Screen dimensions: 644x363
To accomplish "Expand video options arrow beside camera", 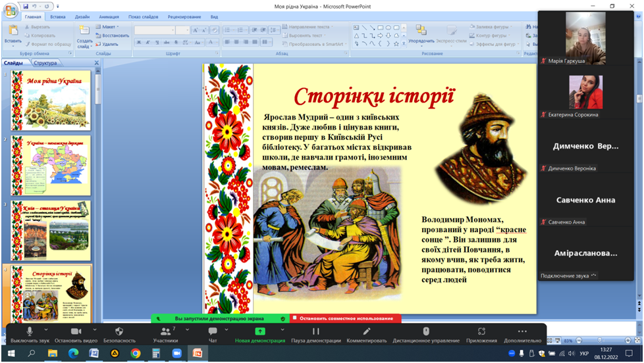I will point(95,329).
